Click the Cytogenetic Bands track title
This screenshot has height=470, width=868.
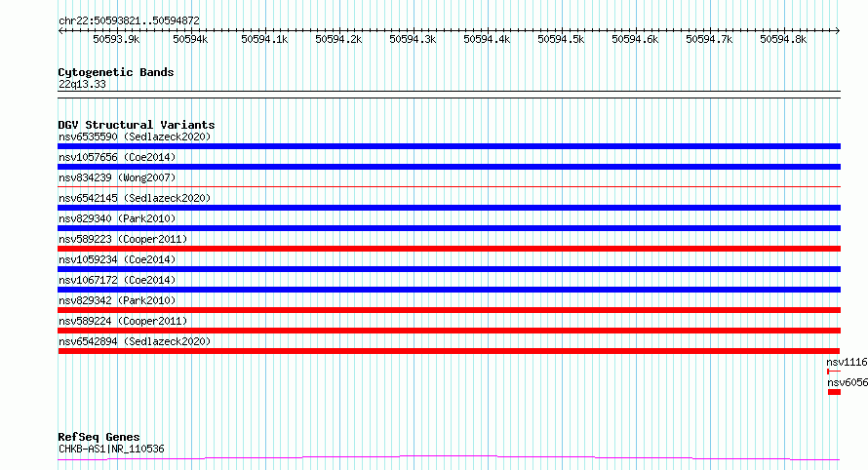[x=116, y=72]
